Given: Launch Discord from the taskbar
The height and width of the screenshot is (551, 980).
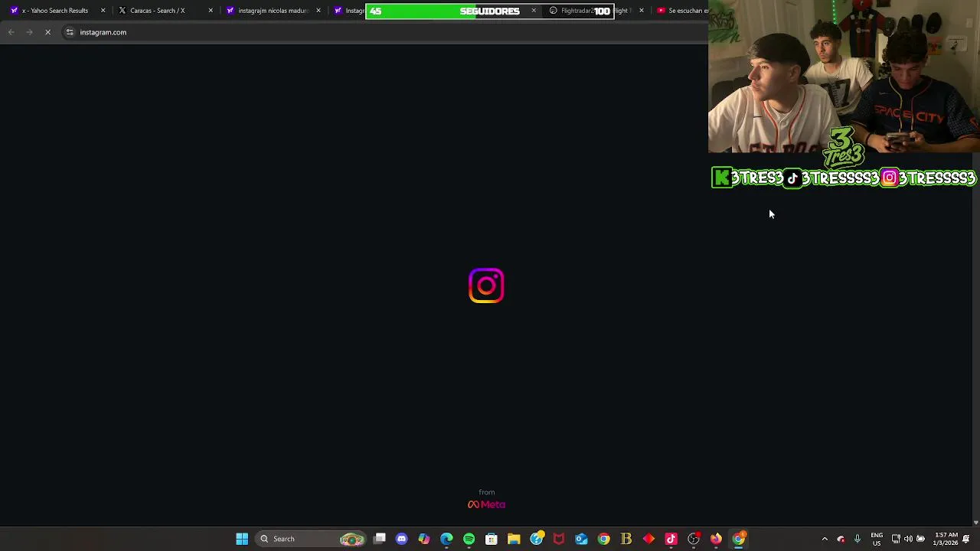Looking at the screenshot, I should pos(402,539).
